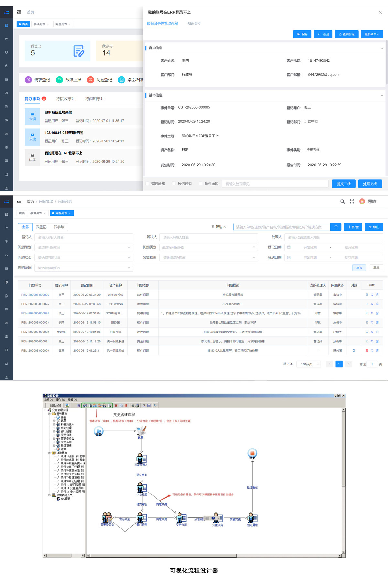388x588 pixels.
Task: Tick the 短信通知 checkbox
Action: coord(174,184)
